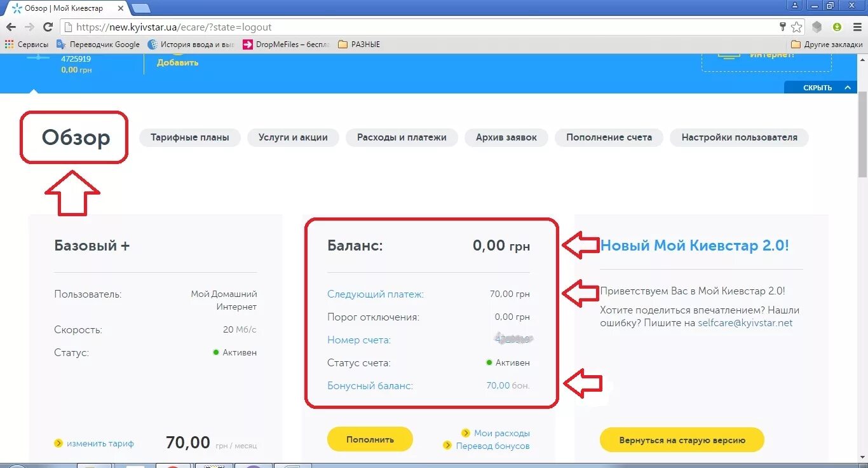Click the page vertical scrollbar thumb
This screenshot has height=468, width=868.
(x=862, y=135)
